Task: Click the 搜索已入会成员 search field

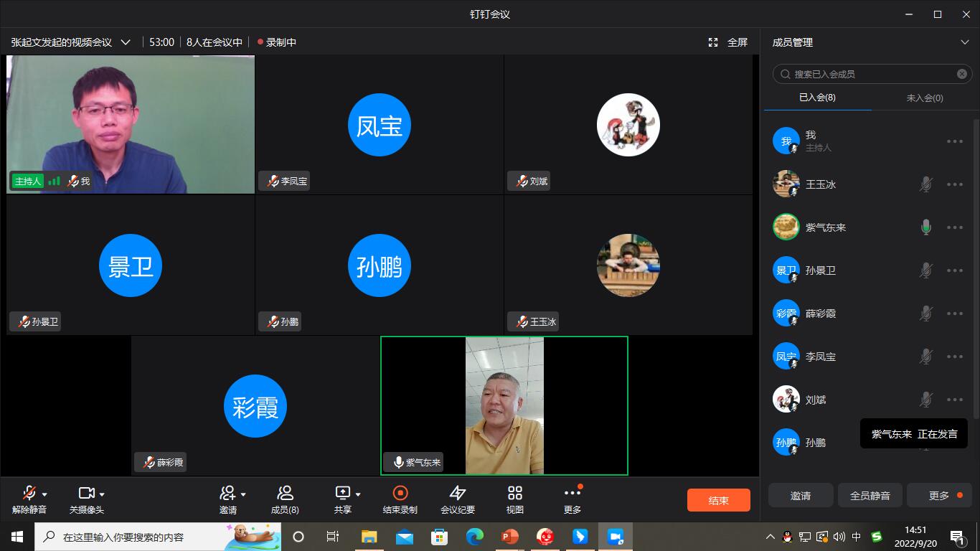Action: click(x=872, y=74)
